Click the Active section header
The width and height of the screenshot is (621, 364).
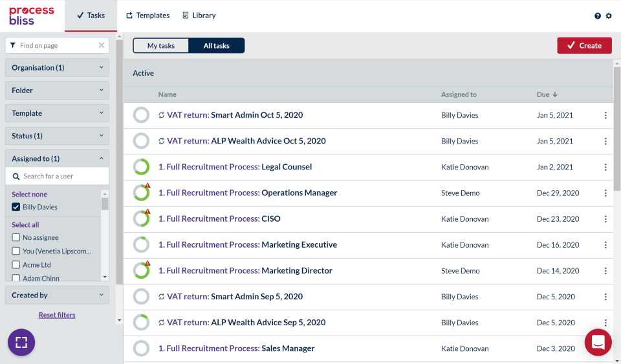pyautogui.click(x=144, y=73)
